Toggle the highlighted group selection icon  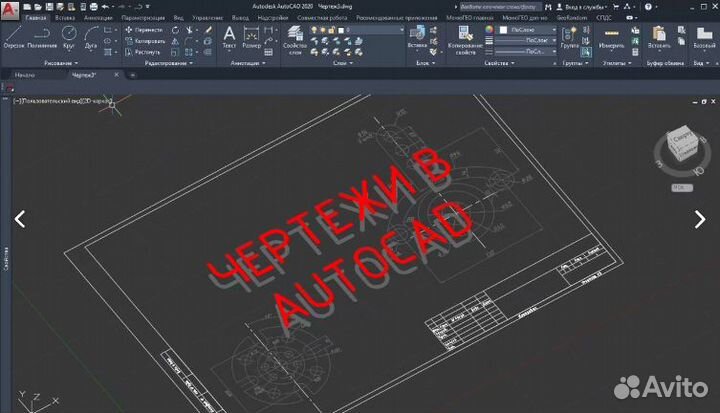[x=586, y=52]
